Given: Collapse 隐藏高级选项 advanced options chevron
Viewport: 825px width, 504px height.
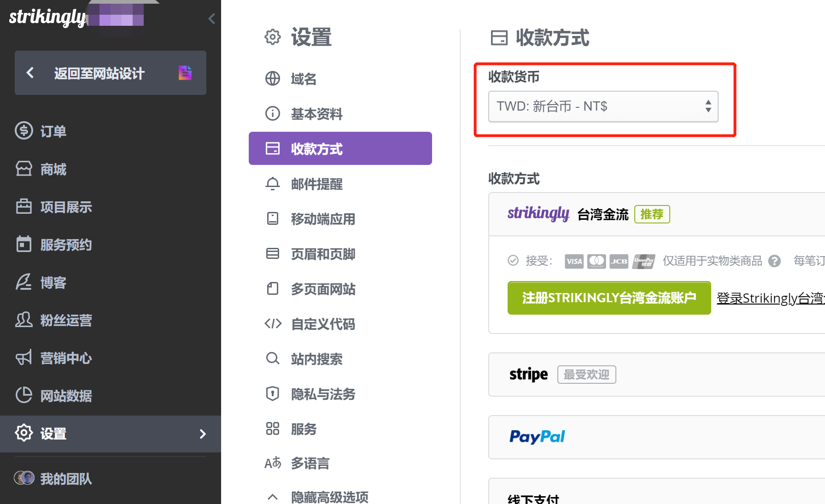Looking at the screenshot, I should coord(273,497).
